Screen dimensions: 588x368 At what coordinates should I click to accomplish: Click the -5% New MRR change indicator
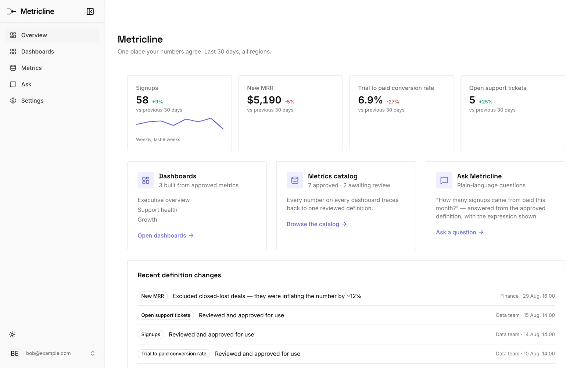coord(290,102)
